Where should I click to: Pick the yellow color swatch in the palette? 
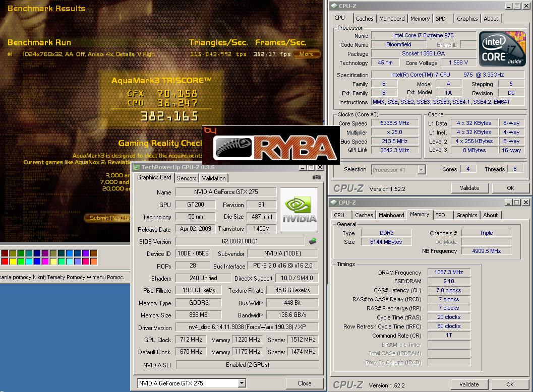click(x=13, y=261)
